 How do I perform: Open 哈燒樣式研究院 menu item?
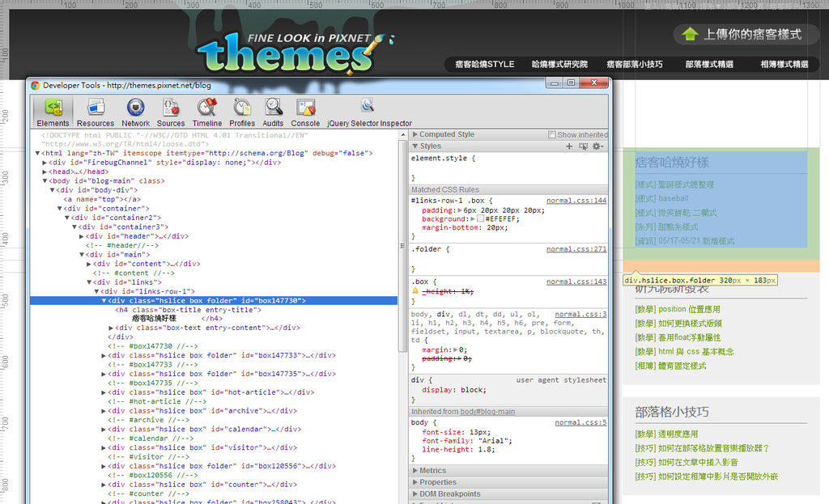pyautogui.click(x=559, y=65)
